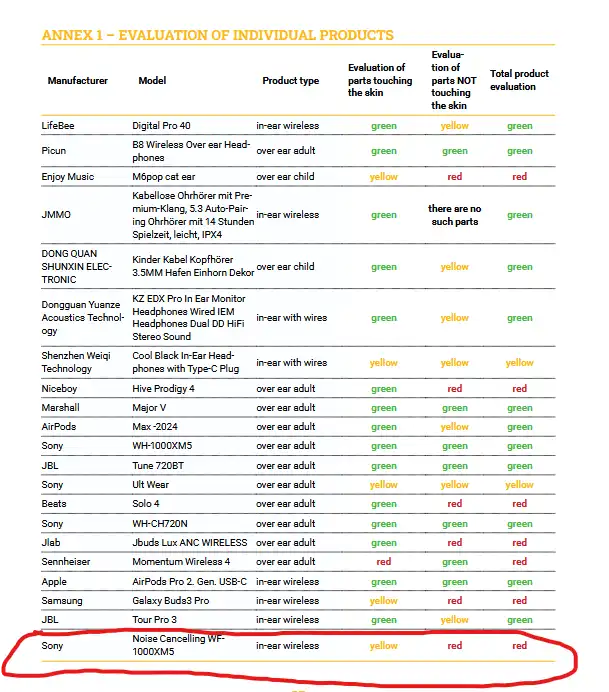Image resolution: width=609 pixels, height=692 pixels.
Task: Click the LifeBee manufacturer cell
Action: coord(58,126)
